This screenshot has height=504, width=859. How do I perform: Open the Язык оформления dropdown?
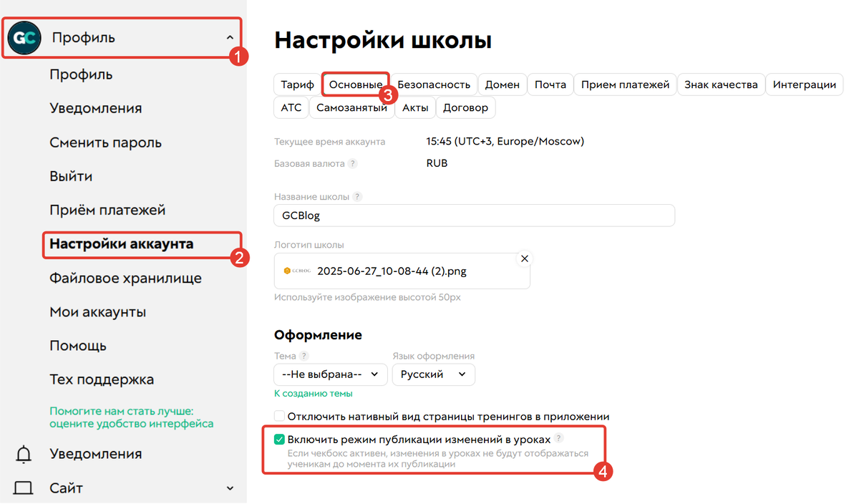point(433,374)
